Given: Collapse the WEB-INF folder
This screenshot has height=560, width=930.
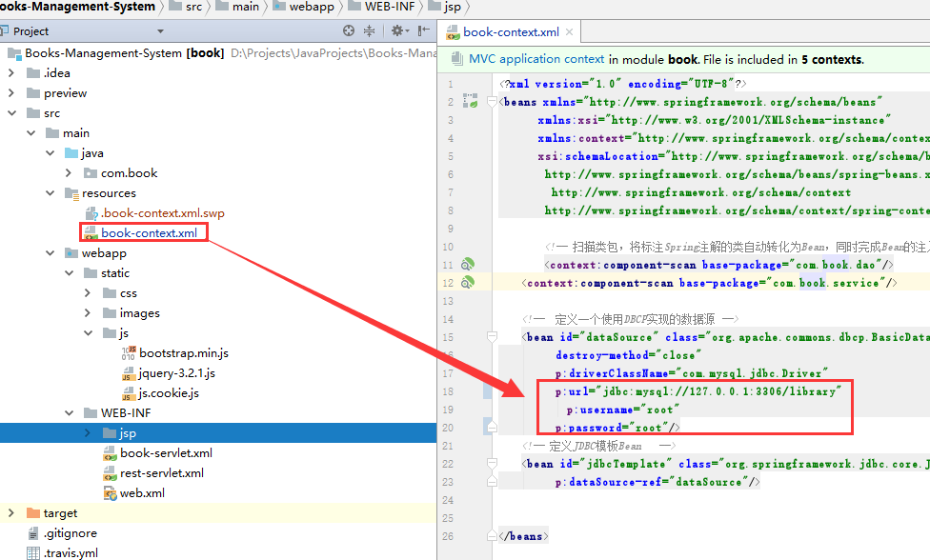Looking at the screenshot, I should click(69, 413).
